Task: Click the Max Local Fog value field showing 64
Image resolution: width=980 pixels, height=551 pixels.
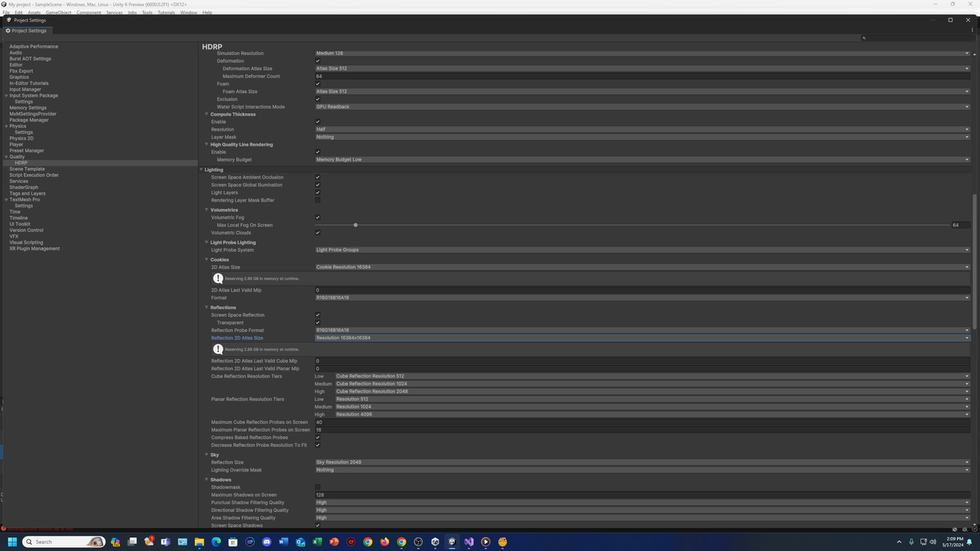Action: pyautogui.click(x=960, y=225)
